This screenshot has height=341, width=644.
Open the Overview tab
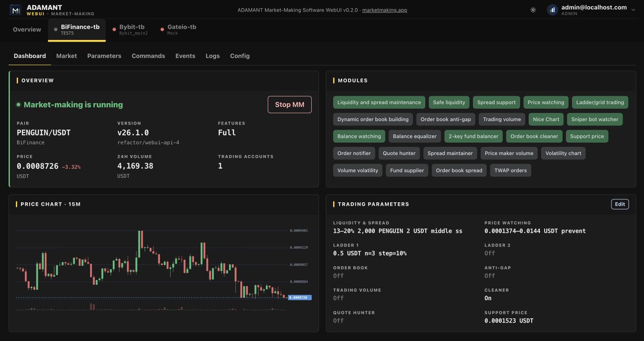[27, 30]
